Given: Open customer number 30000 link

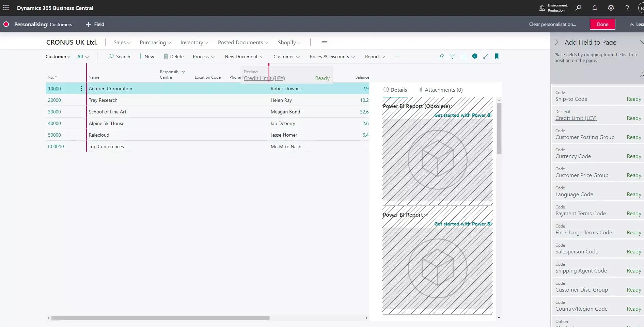Looking at the screenshot, I should pos(54,112).
